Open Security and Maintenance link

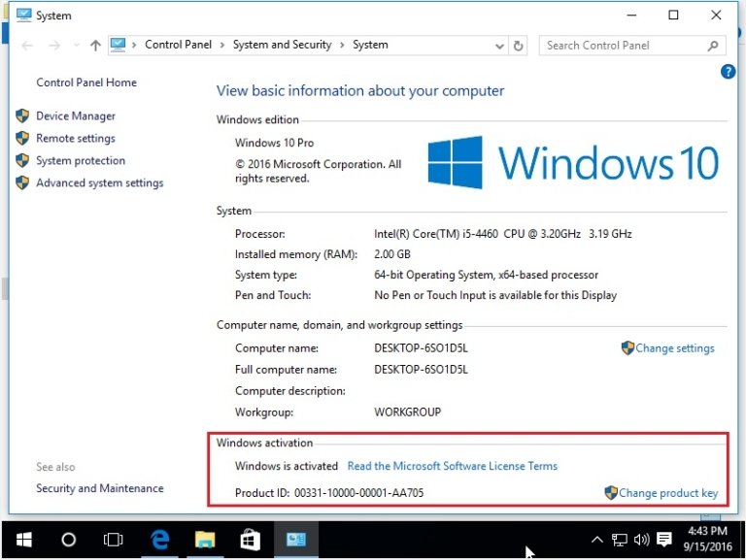[x=99, y=489]
